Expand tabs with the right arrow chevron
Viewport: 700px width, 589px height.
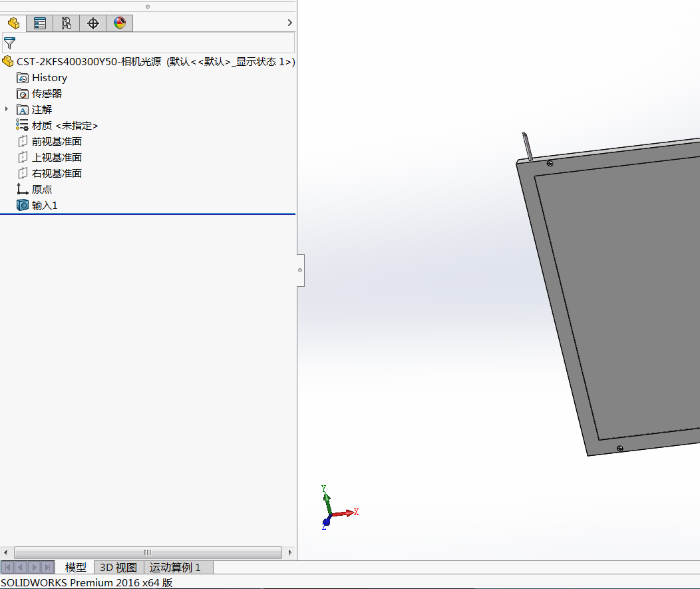pos(289,23)
